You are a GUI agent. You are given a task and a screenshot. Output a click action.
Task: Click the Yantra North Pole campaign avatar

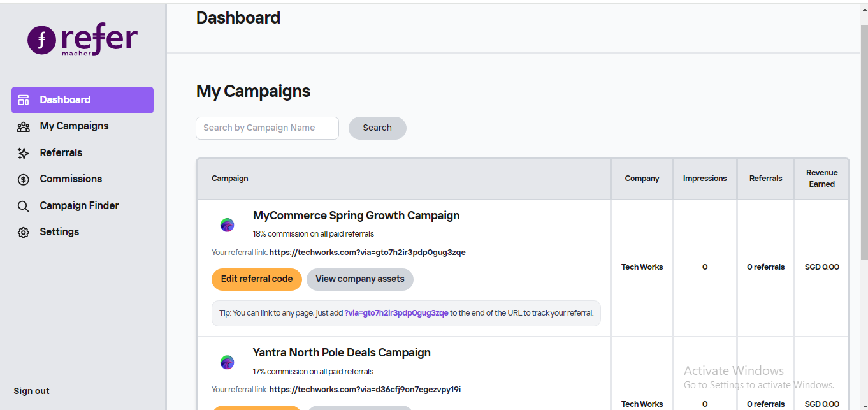[228, 362]
